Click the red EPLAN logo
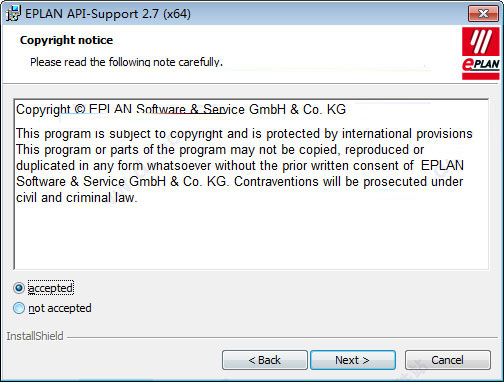 pos(481,53)
